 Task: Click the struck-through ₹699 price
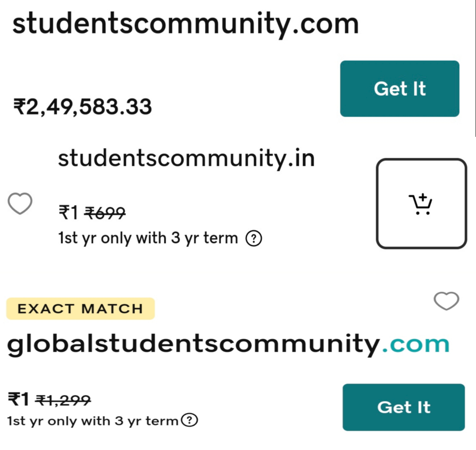tap(105, 213)
